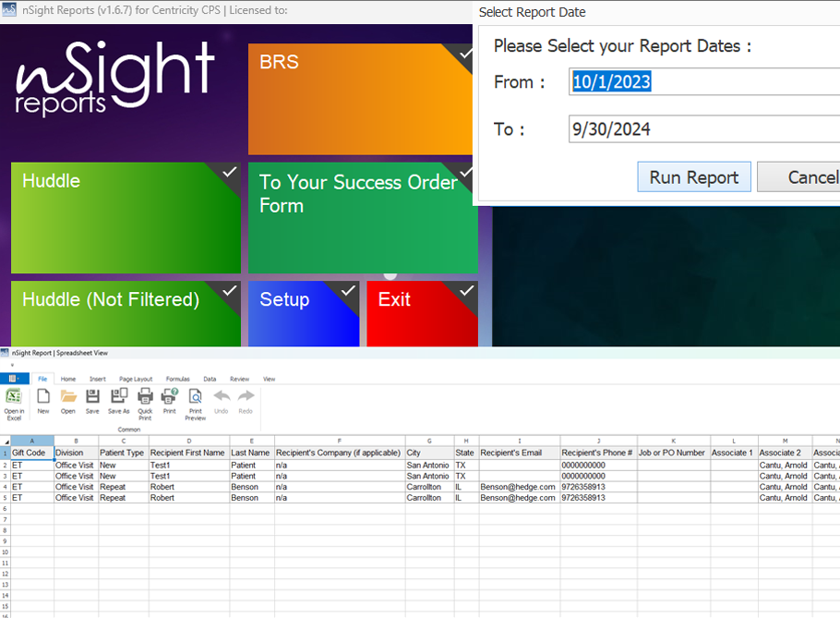The width and height of the screenshot is (840, 618).
Task: Toggle checkmark on Huddle (Not Filtered) tile
Action: point(230,290)
